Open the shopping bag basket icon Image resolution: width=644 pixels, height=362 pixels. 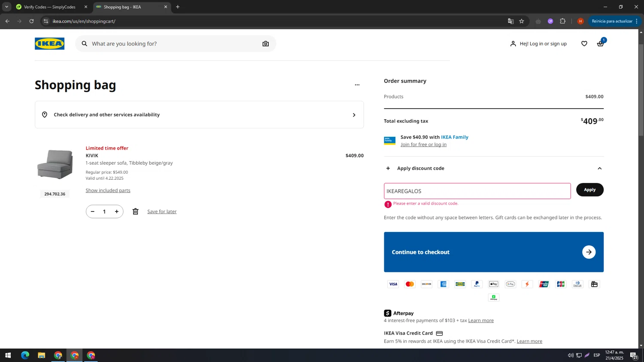point(600,43)
